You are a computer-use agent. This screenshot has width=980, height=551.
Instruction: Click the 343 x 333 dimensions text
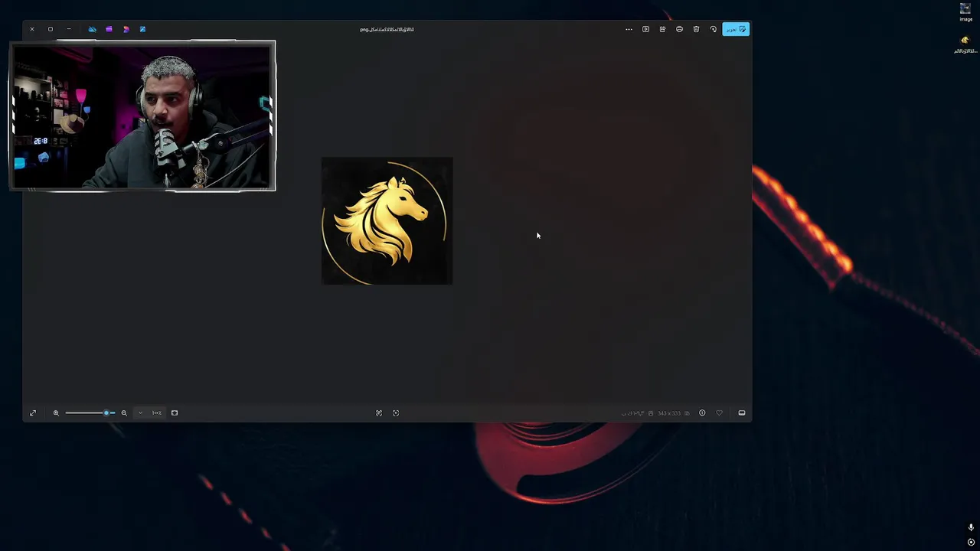point(669,413)
